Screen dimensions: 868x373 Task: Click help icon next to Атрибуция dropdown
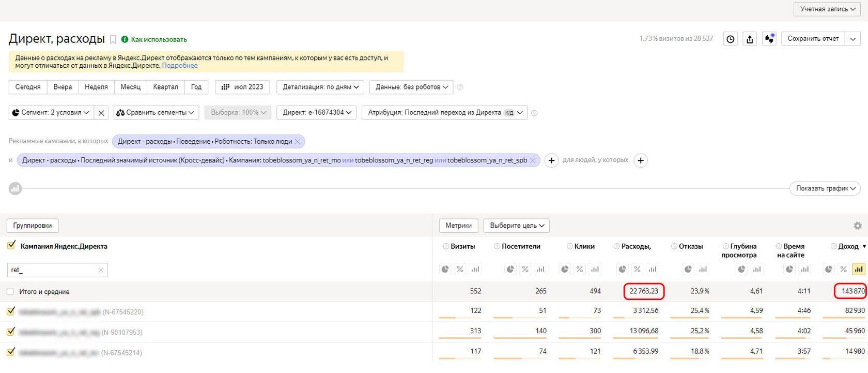pos(534,113)
